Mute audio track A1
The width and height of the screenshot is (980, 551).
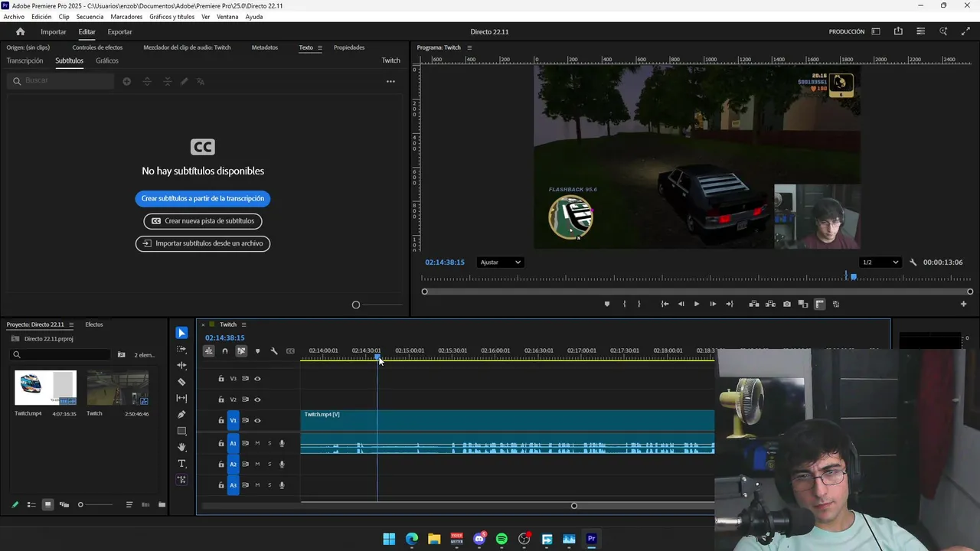coord(257,443)
